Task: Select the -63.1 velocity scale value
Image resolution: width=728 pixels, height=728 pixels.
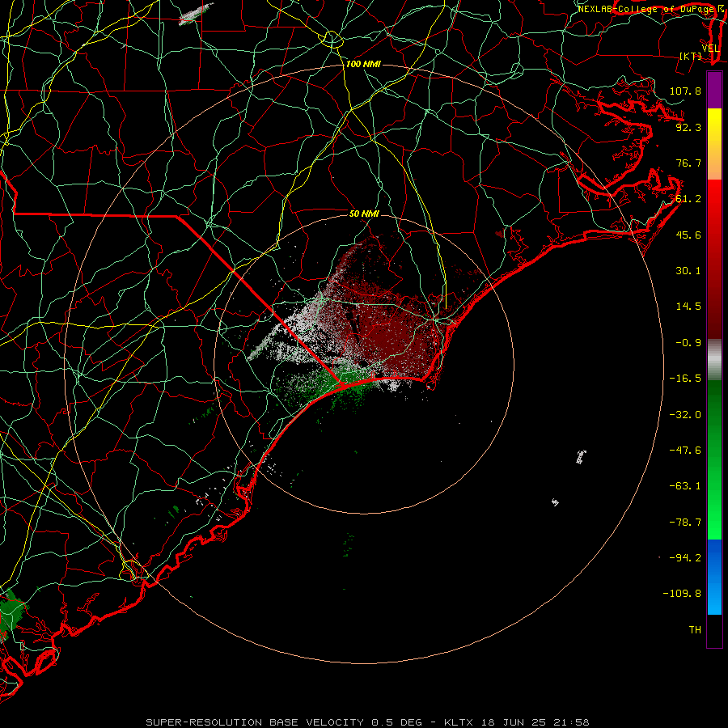Action: (x=685, y=486)
